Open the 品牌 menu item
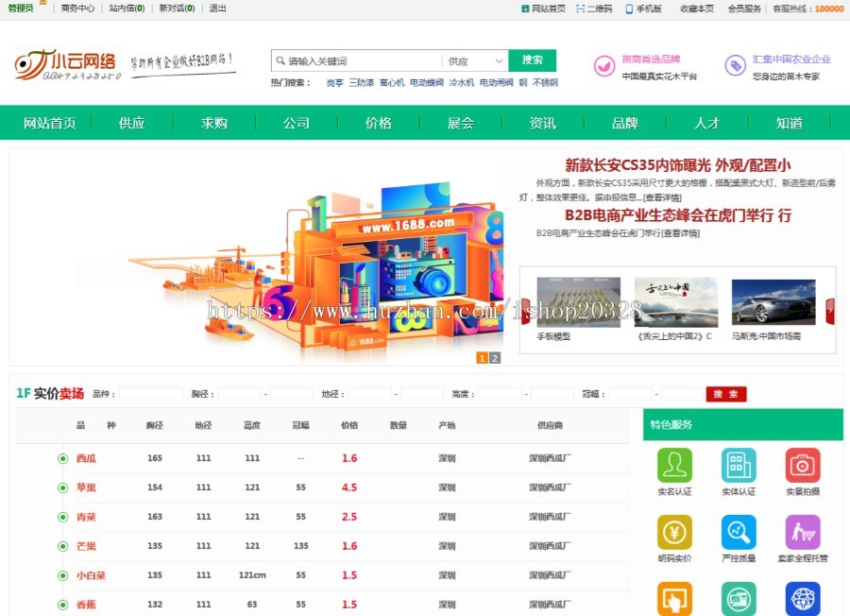The width and height of the screenshot is (850, 616). [624, 123]
